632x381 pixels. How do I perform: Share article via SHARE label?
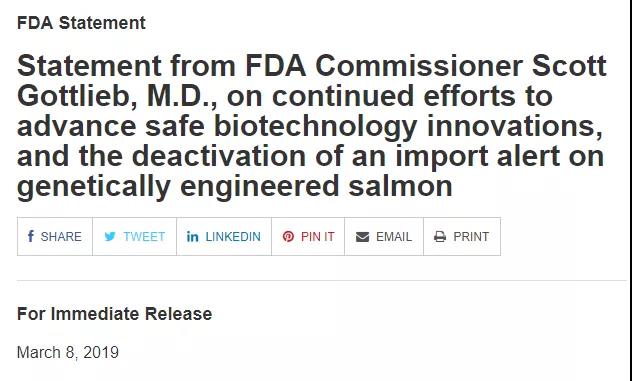tap(61, 237)
